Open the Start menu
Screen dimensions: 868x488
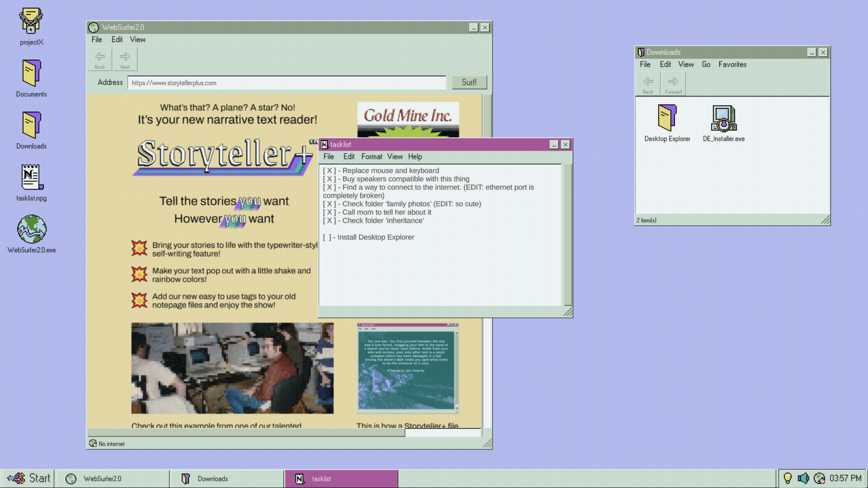tap(29, 478)
